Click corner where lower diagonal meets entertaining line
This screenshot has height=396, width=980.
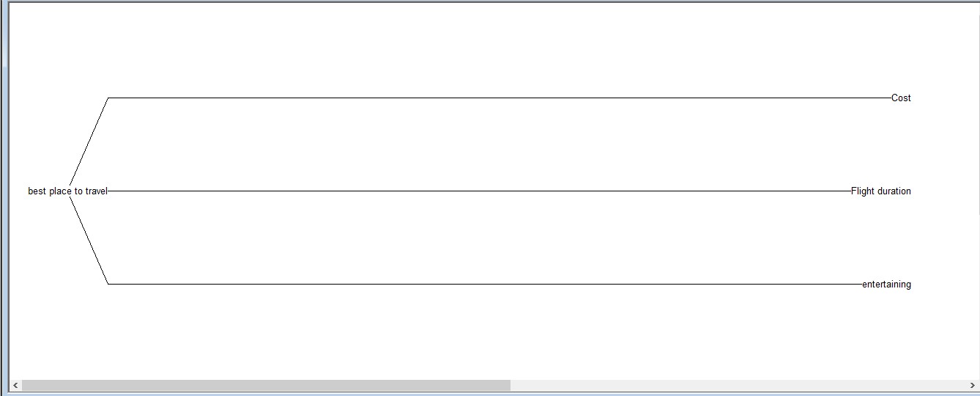(108, 284)
